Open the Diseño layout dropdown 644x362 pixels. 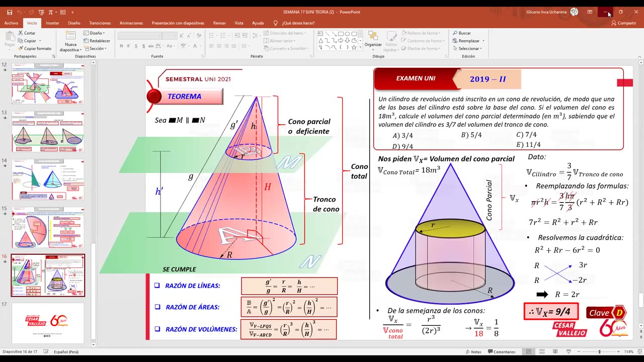[x=95, y=33]
